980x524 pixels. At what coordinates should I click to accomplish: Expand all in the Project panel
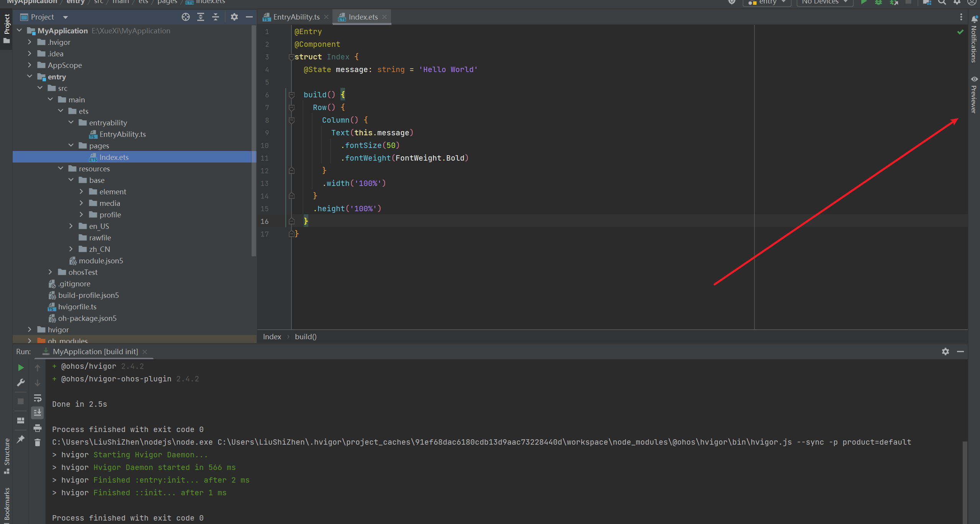coord(201,17)
